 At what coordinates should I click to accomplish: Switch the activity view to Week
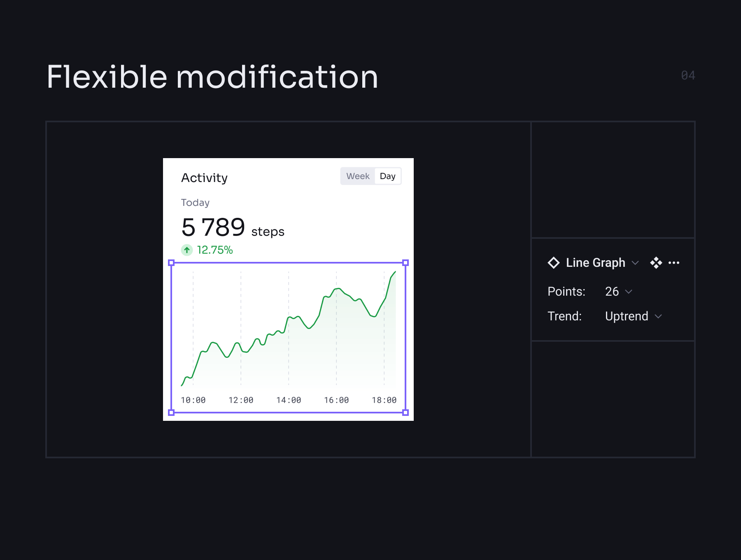click(358, 176)
